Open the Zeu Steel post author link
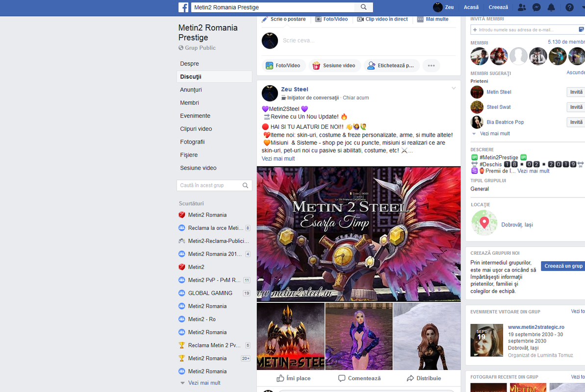This screenshot has height=392, width=585. click(294, 90)
